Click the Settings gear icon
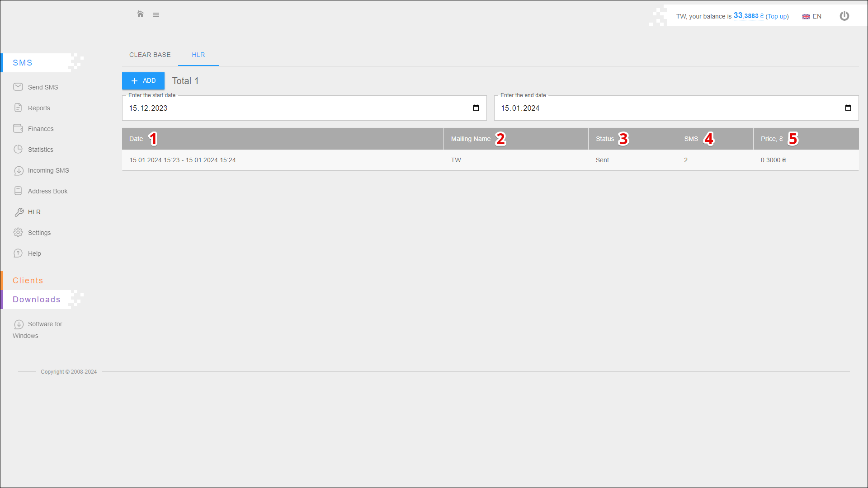Image resolution: width=868 pixels, height=488 pixels. pyautogui.click(x=18, y=232)
